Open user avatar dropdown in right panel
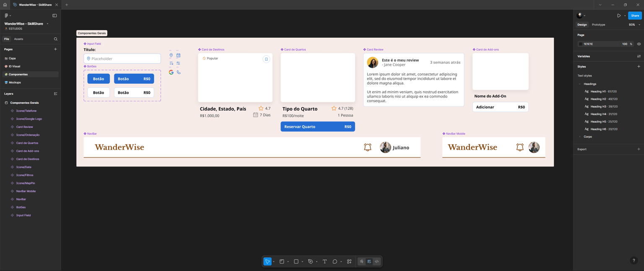Screen dimensions: 644x271 coord(581,15)
